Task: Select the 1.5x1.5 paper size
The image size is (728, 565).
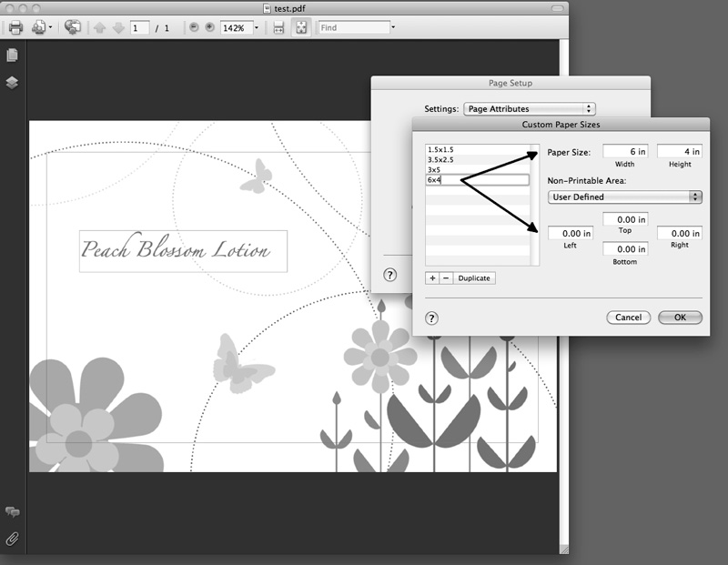Action: pyautogui.click(x=477, y=149)
